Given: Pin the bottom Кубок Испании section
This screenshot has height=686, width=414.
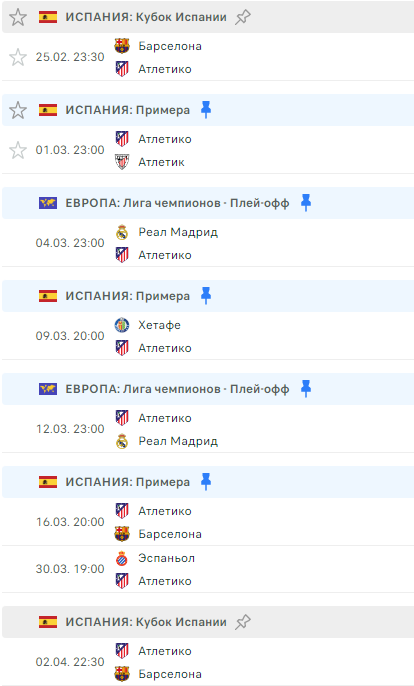Looking at the screenshot, I should [x=243, y=622].
